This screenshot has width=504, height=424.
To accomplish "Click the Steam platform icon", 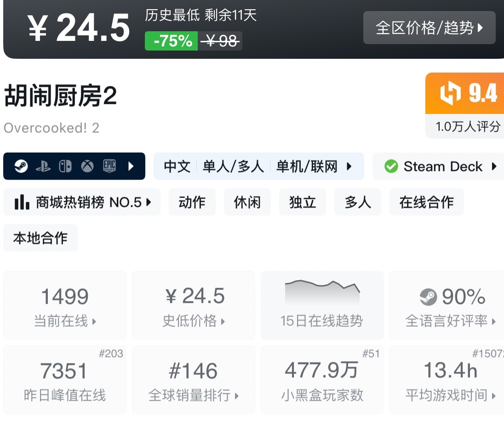I will pos(21,166).
